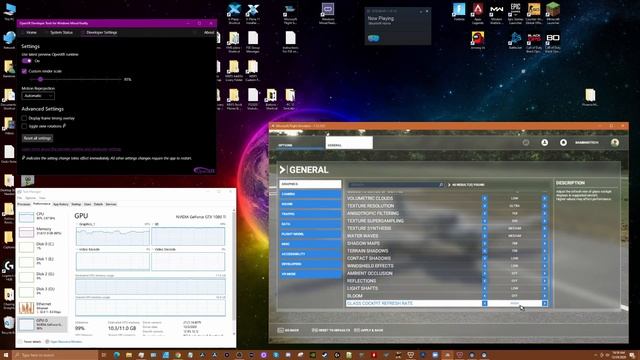Enable Display frame timing overlay checkbox
The width and height of the screenshot is (640, 360).
24,118
